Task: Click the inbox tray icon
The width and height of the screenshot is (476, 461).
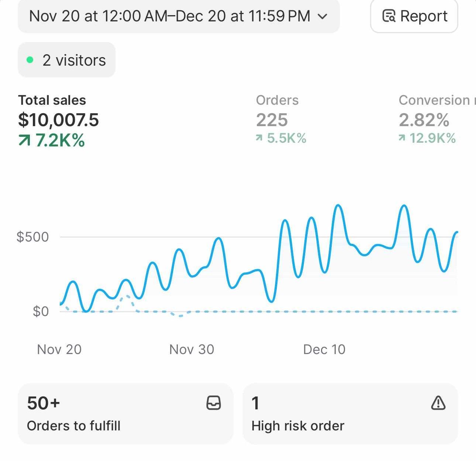Action: tap(213, 403)
